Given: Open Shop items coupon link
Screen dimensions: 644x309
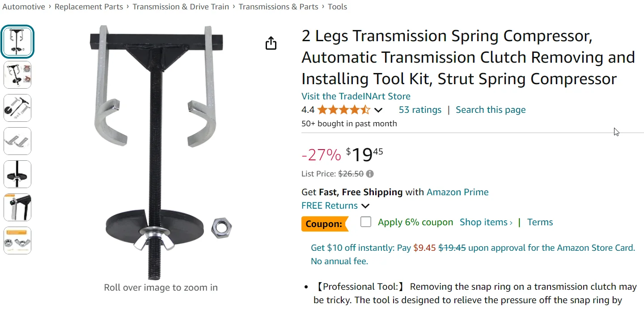Looking at the screenshot, I should [x=486, y=222].
